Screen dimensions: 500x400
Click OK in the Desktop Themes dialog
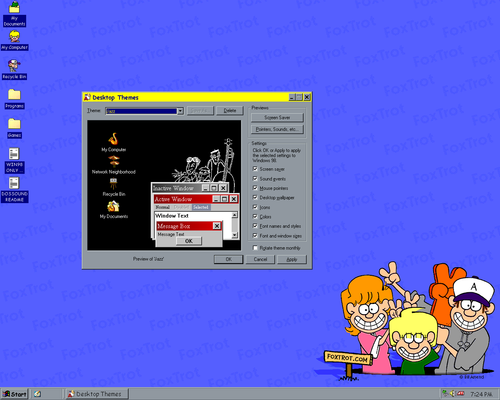pos(228,259)
